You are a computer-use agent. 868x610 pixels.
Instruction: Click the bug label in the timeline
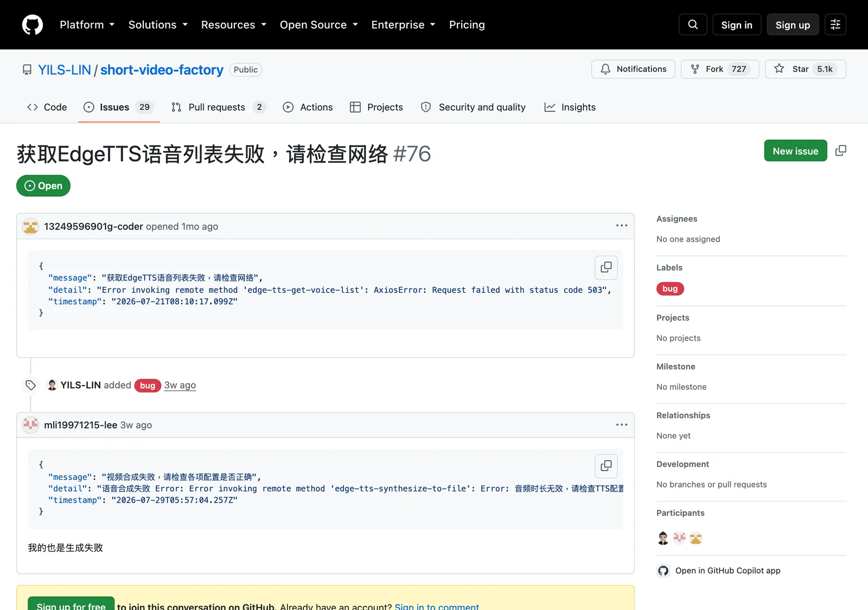point(148,386)
